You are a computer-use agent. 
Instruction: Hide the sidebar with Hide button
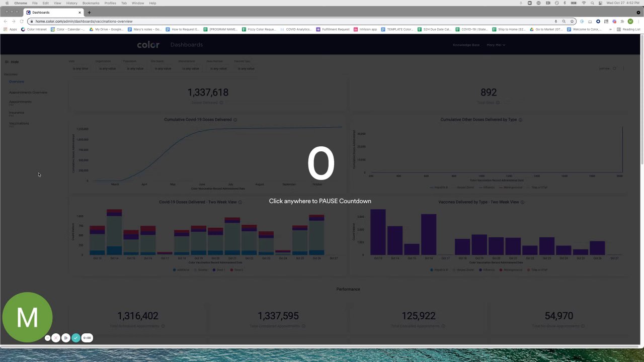coord(12,62)
